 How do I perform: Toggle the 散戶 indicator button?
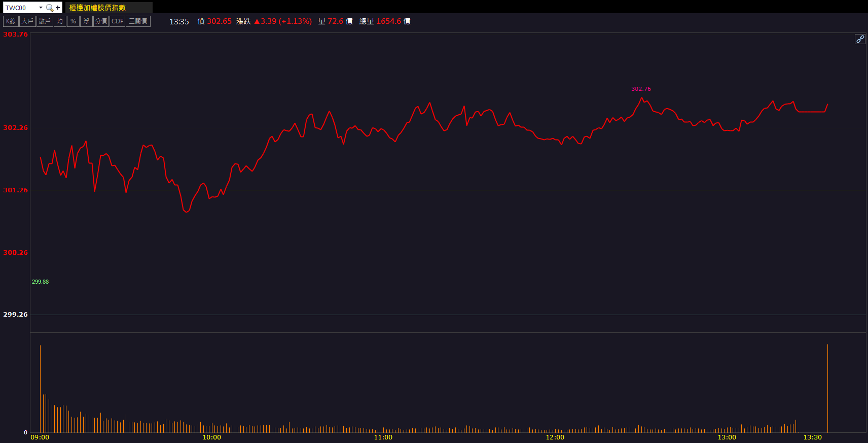(x=45, y=21)
